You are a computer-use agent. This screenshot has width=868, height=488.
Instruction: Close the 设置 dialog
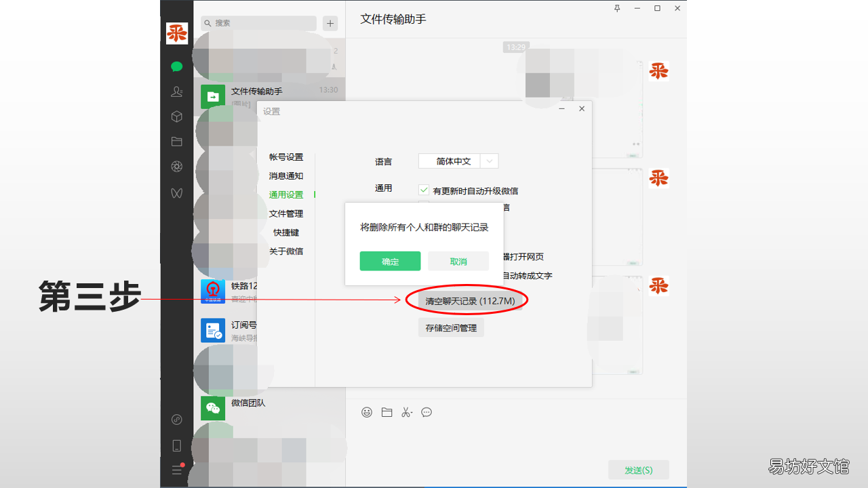(582, 108)
